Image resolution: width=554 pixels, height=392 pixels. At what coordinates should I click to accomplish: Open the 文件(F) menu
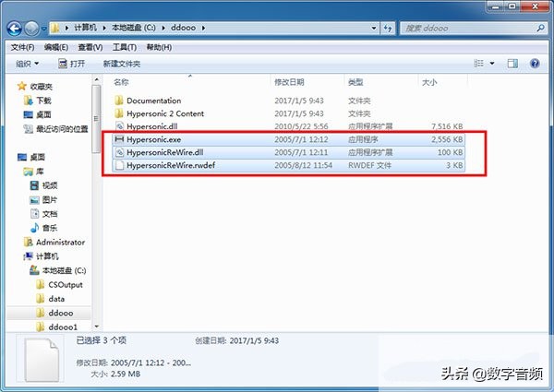[22, 47]
